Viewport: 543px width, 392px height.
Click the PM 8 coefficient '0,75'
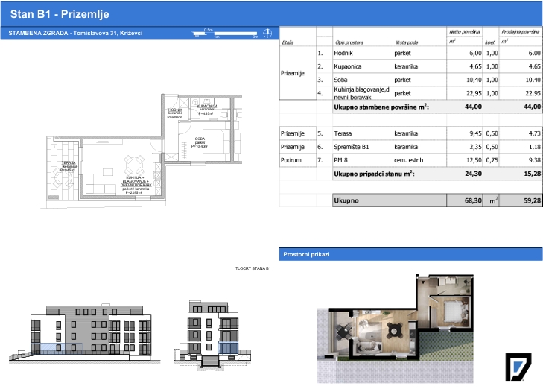point(492,160)
